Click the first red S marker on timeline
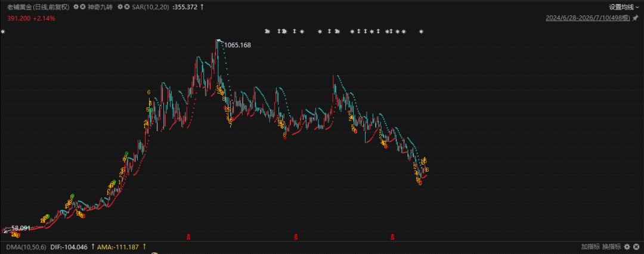 pyautogui.click(x=188, y=236)
